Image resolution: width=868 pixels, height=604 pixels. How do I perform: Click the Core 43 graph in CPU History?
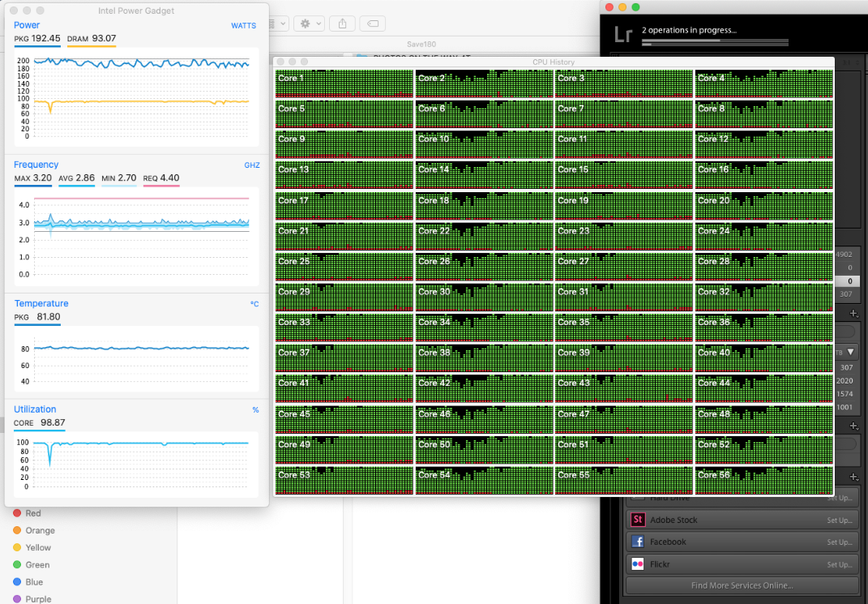[624, 388]
